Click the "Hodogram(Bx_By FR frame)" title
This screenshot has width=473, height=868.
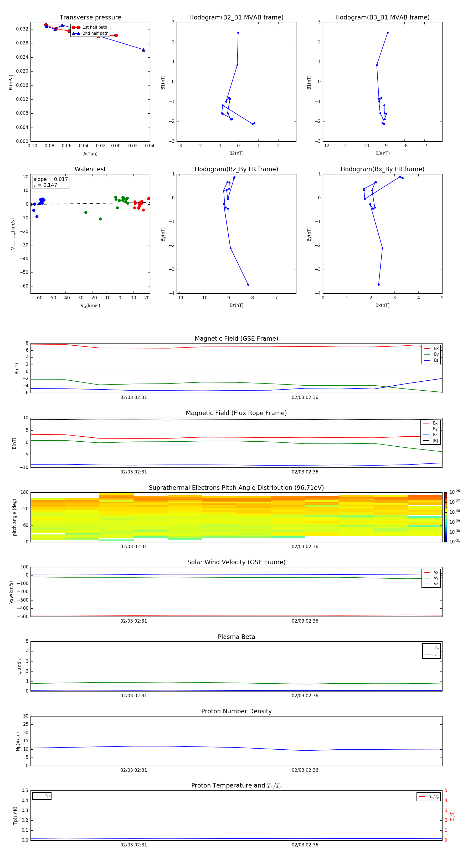[x=382, y=169]
